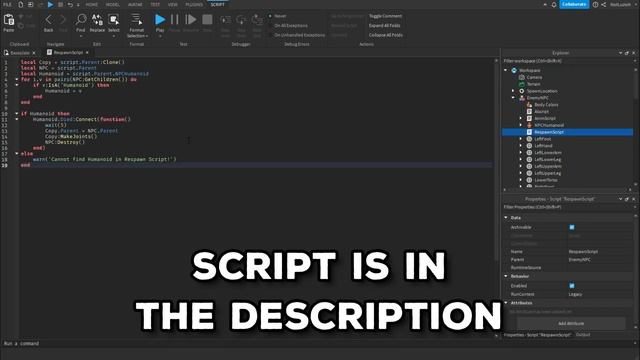Click the quick-access blue play arrow

pos(50,4)
